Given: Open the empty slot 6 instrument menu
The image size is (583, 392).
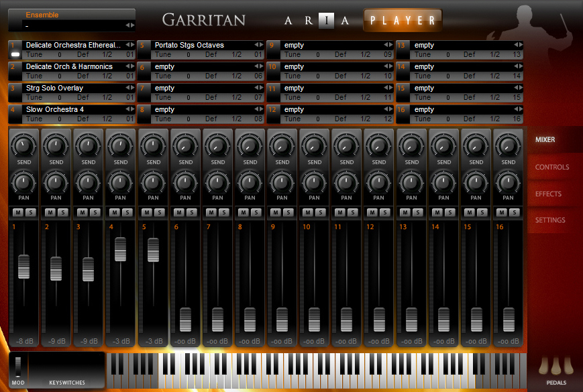Looking at the screenshot, I should click(x=259, y=66).
